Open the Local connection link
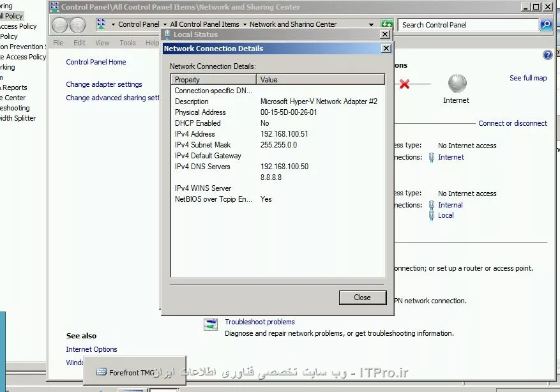Screen dimensions: 560x392 446,215
